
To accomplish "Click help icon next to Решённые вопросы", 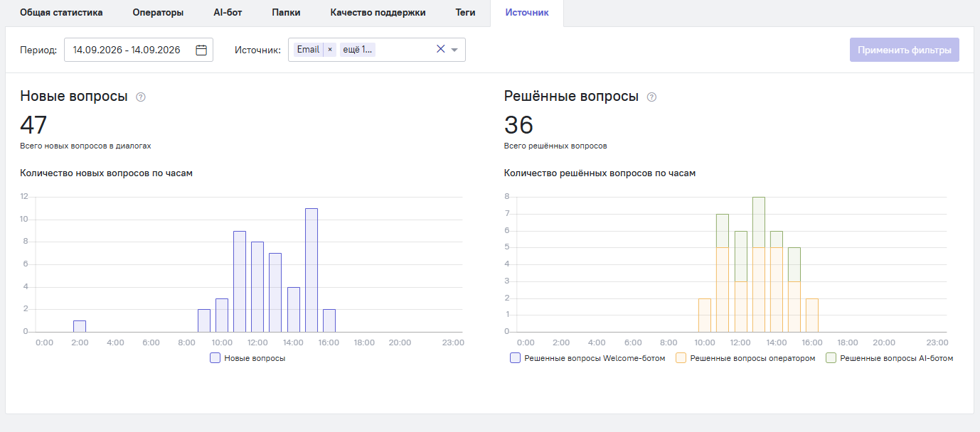I will pos(651,97).
